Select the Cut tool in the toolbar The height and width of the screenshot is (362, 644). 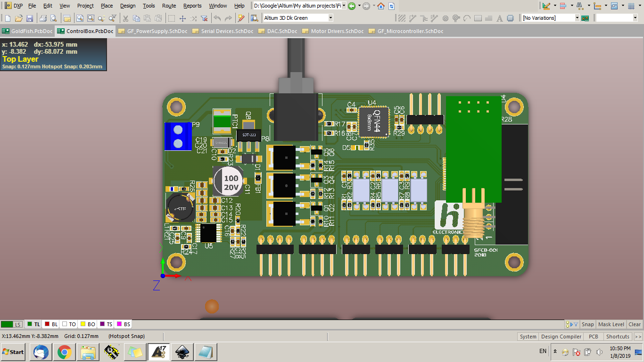tap(124, 19)
